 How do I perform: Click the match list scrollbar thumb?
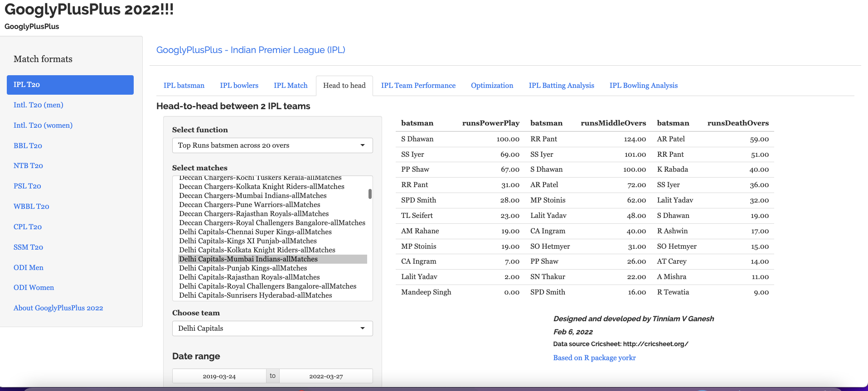(370, 194)
